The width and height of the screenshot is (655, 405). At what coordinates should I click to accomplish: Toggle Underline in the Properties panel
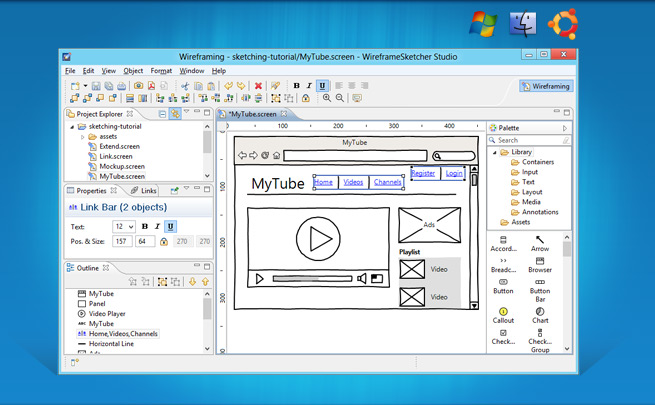tap(171, 227)
